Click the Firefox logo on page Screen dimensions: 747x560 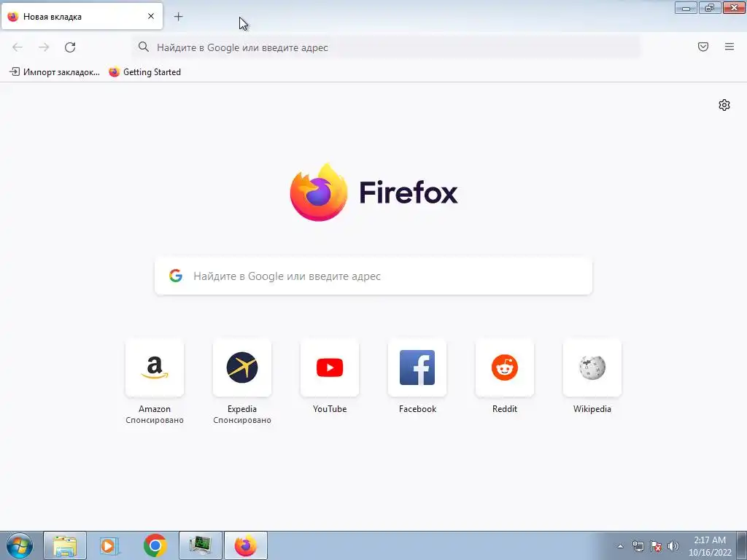click(x=374, y=192)
